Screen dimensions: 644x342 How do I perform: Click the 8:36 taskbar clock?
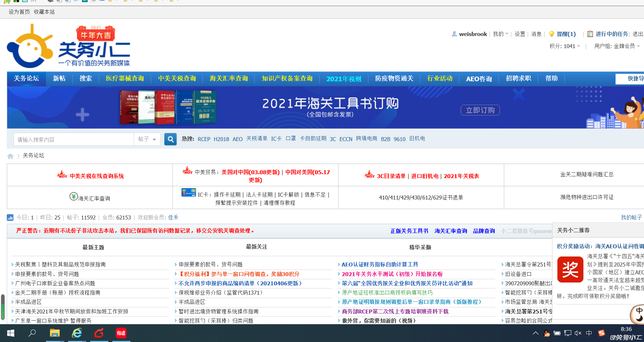[x=626, y=329]
